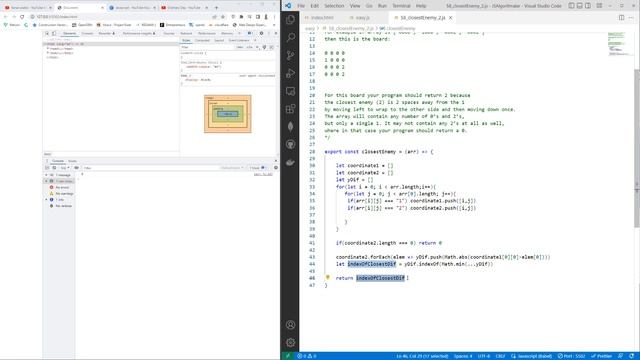Switch to the easy.js editor tab
The image size is (640, 360).
click(x=362, y=18)
